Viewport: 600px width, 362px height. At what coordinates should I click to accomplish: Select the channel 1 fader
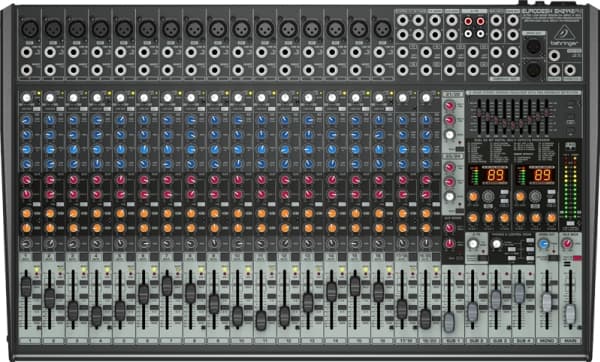[26, 286]
